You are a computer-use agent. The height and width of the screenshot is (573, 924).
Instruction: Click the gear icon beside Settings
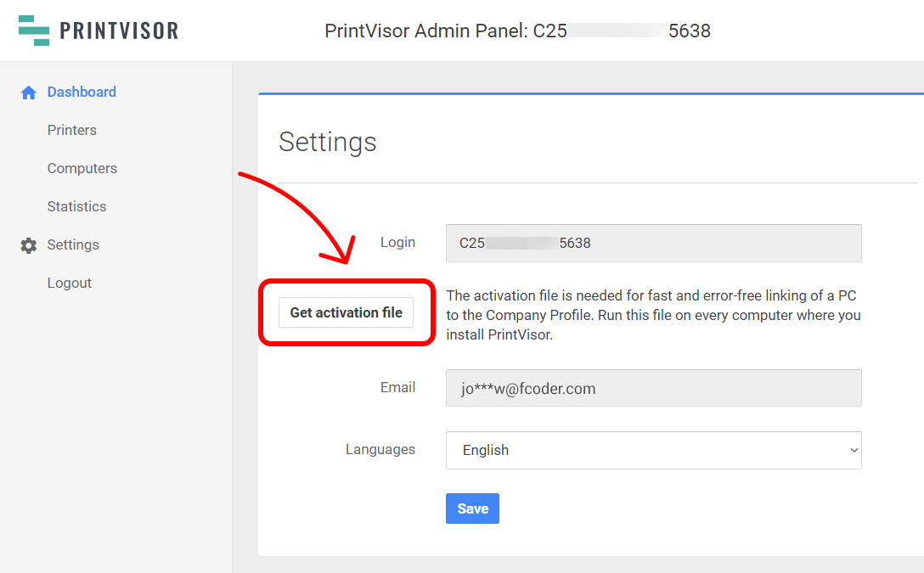coord(29,245)
